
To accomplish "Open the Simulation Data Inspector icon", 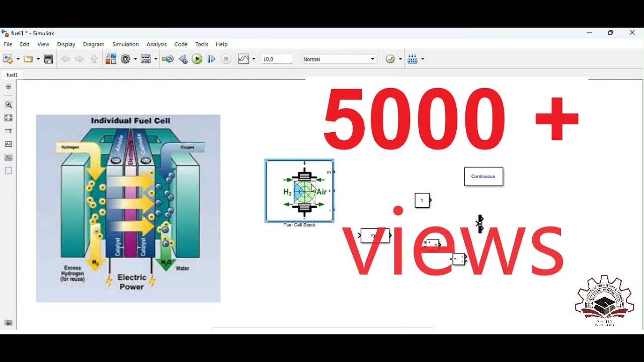I will click(x=244, y=59).
